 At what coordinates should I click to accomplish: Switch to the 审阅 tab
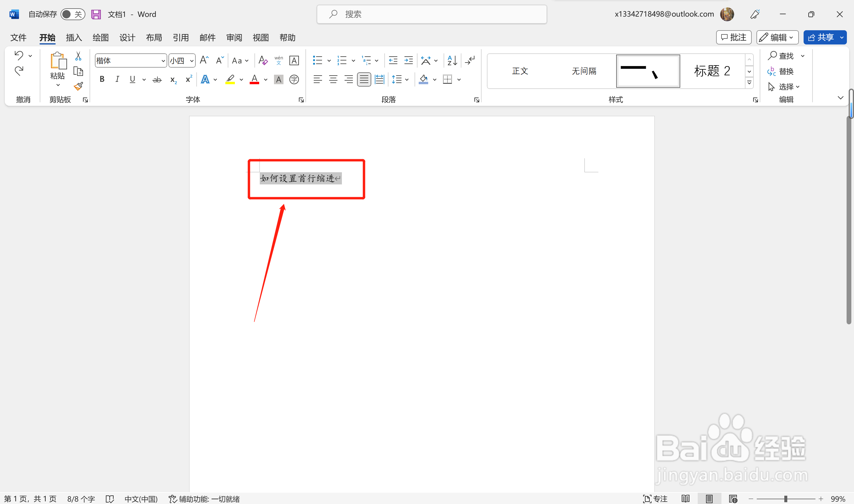[x=234, y=37]
